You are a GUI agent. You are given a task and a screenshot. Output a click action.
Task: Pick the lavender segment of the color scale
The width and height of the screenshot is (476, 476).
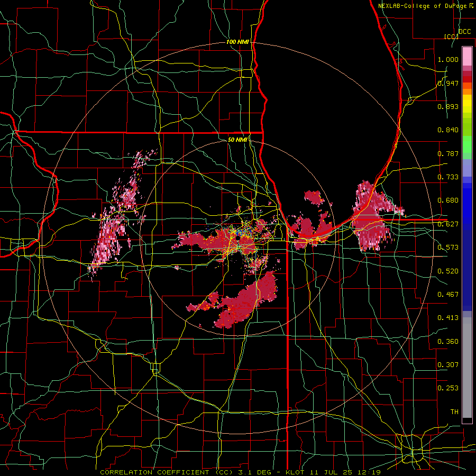(467, 168)
